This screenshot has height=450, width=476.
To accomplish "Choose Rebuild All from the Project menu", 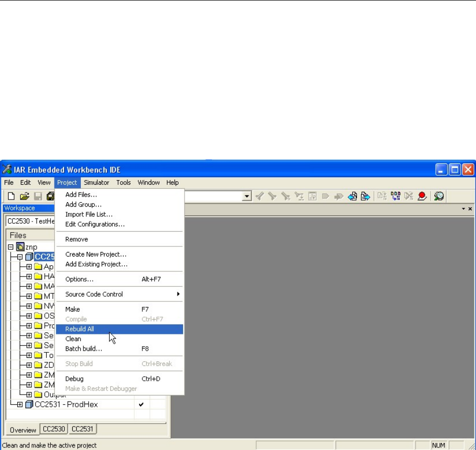I will click(120, 329).
